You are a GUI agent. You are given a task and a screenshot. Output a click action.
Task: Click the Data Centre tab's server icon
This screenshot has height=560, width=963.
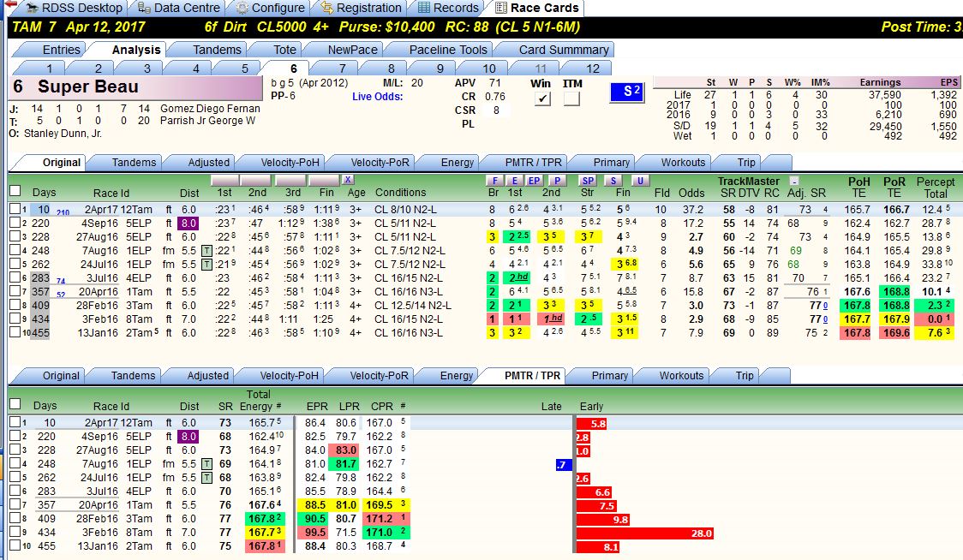coord(144,8)
